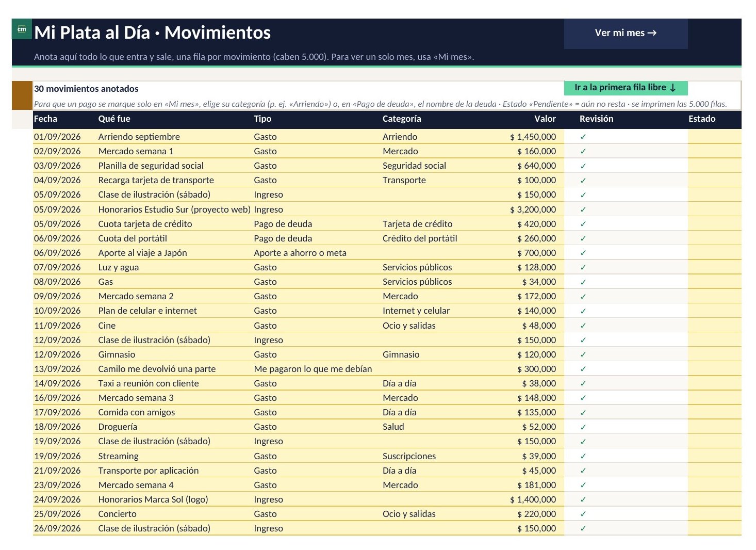Select the Tipo cell 'Pago de deuda' for Cuota del portátil

click(283, 238)
